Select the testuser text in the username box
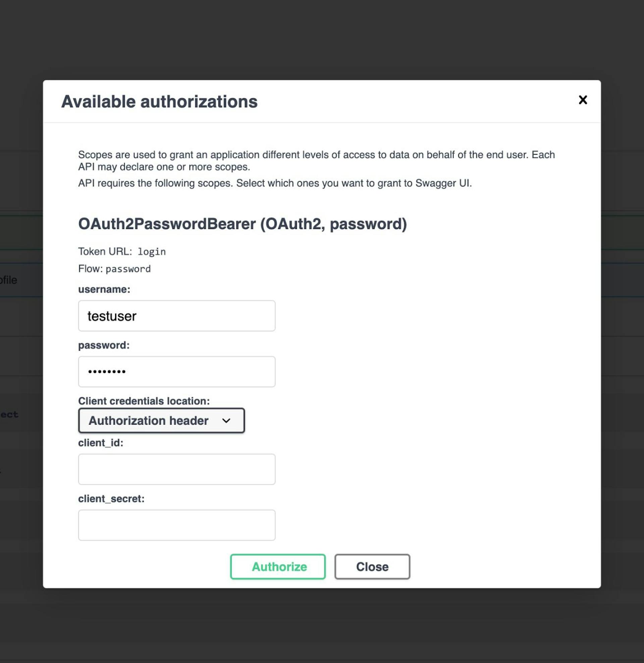Viewport: 644px width, 663px height. tap(111, 316)
